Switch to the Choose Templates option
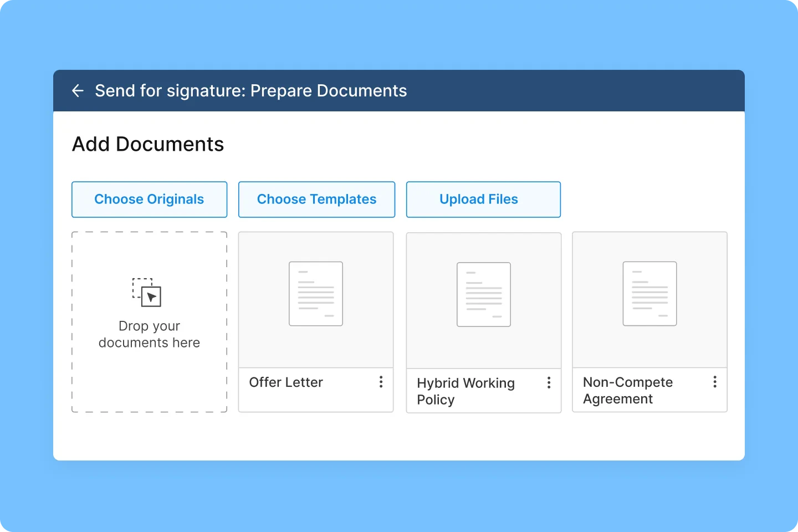This screenshot has height=532, width=798. 316,199
